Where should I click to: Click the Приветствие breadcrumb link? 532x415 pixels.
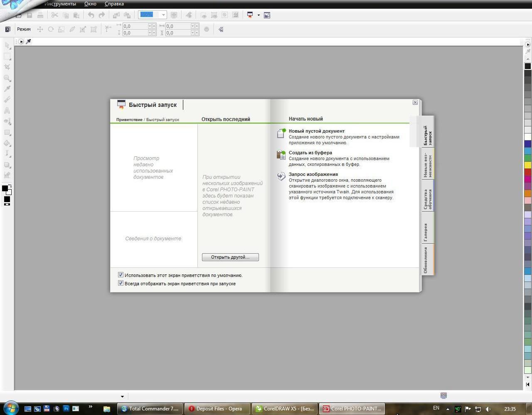tap(129, 119)
